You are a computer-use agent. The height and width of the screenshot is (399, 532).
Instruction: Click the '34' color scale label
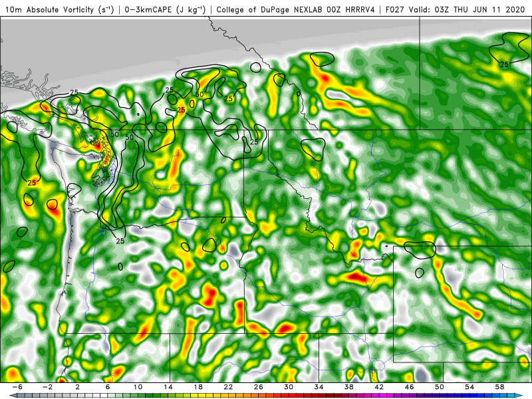[319, 387]
